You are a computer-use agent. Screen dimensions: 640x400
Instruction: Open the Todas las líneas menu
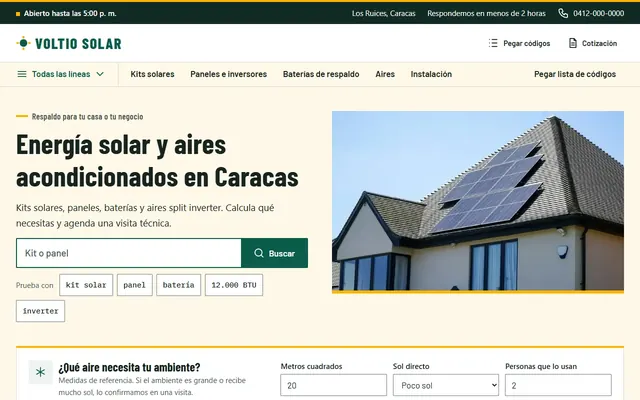61,74
